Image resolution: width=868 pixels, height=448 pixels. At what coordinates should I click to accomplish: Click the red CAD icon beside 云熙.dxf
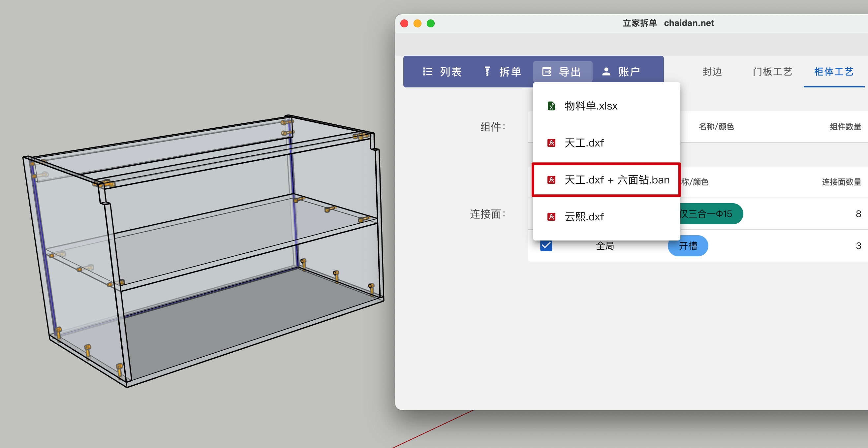click(x=551, y=216)
